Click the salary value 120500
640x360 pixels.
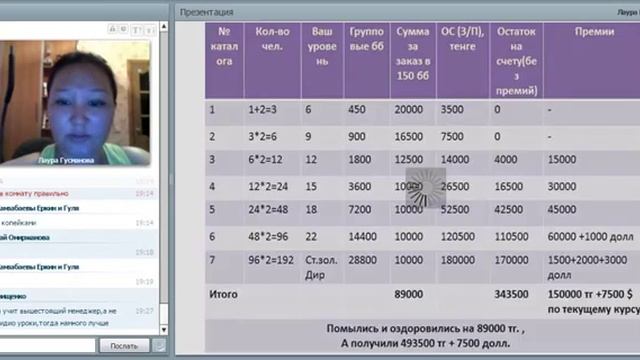pos(458,236)
